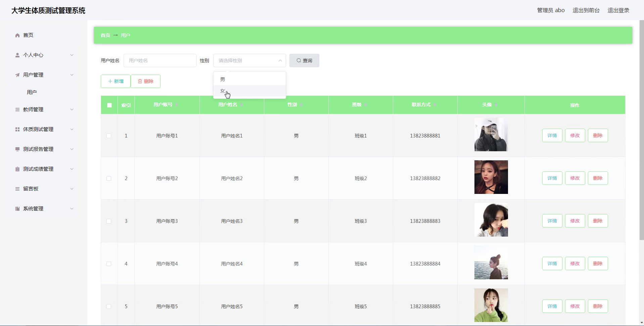
Task: Select the checkbox for row 用户账号2
Action: [109, 178]
